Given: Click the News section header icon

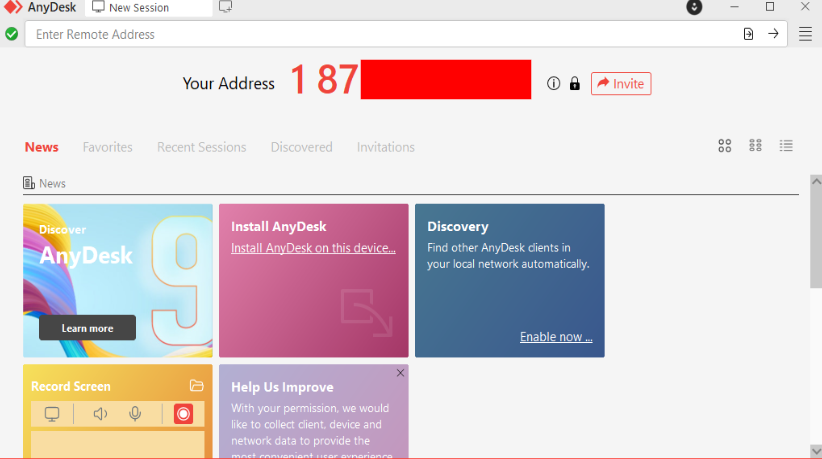Looking at the screenshot, I should [x=29, y=183].
